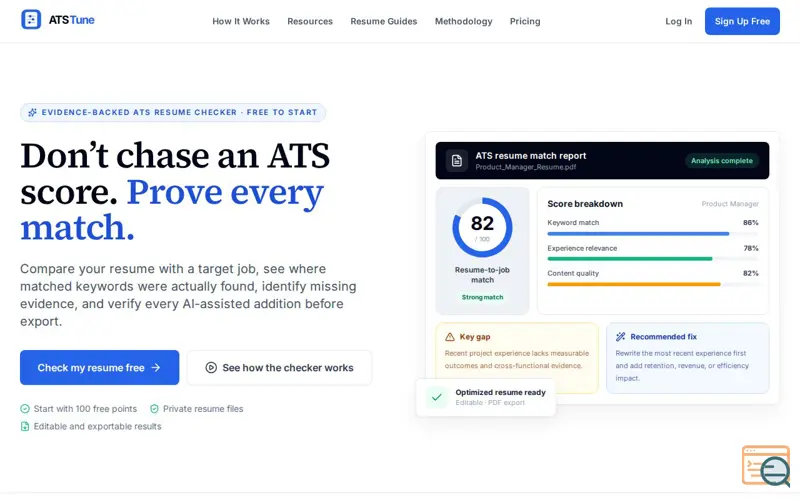This screenshot has width=800, height=500.
Task: View the Pricing page
Action: [525, 21]
